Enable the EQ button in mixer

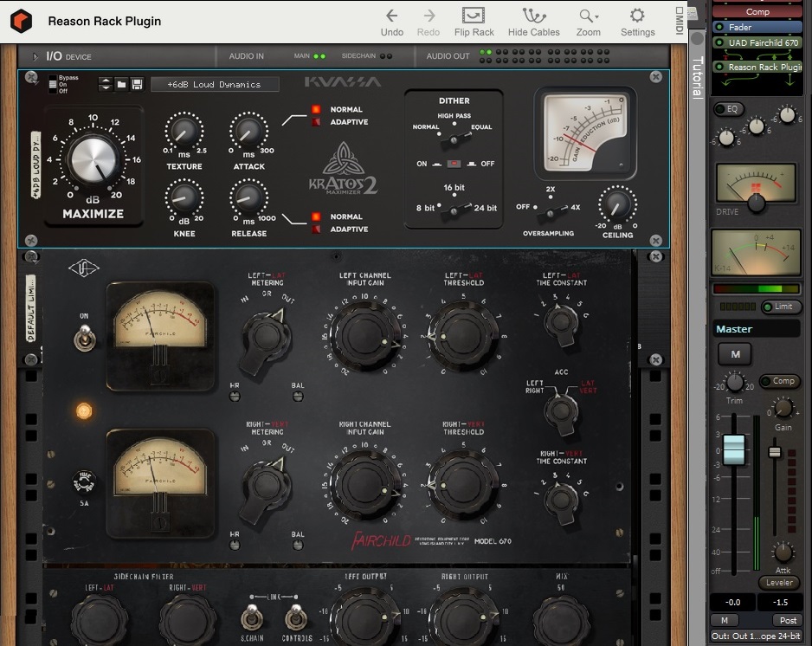tap(728, 109)
